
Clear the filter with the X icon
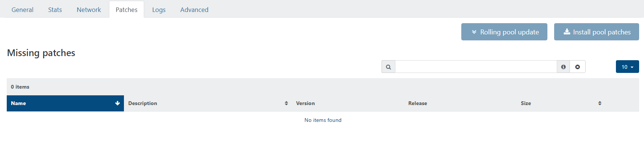(577, 67)
